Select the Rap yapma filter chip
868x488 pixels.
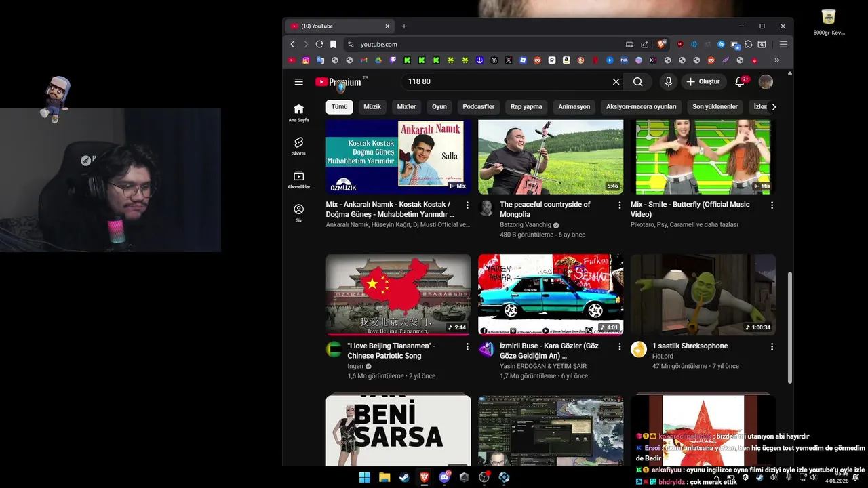[526, 106]
